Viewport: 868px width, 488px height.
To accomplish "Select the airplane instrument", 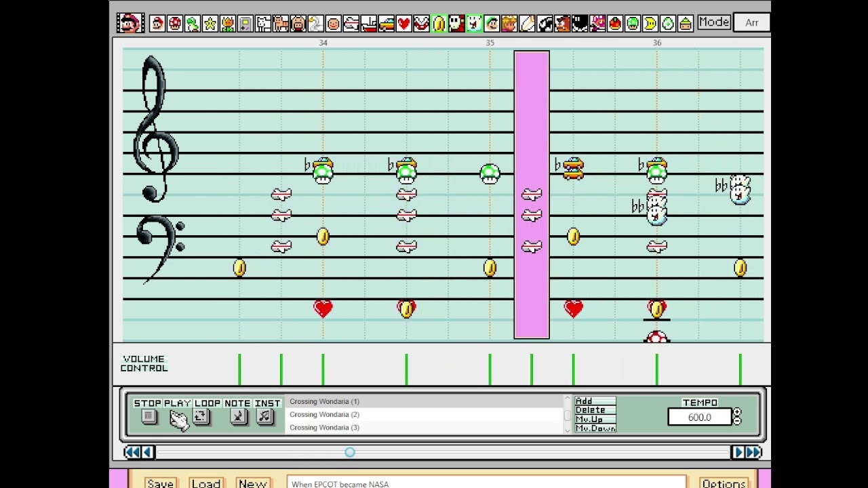I will (351, 24).
